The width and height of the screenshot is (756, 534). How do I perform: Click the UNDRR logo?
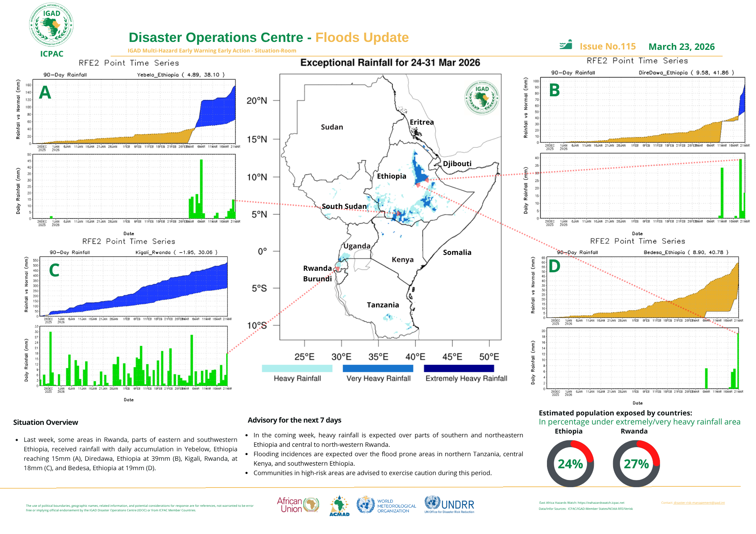[449, 505]
